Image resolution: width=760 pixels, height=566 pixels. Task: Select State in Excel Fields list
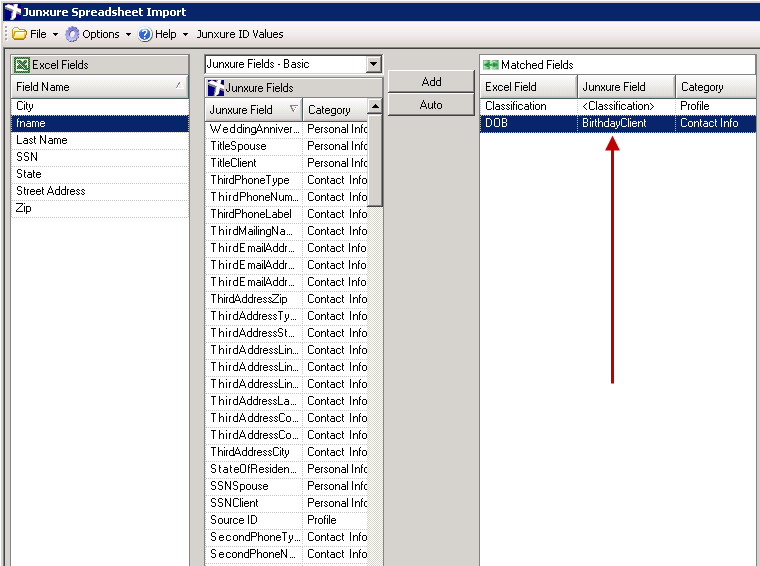[100, 174]
